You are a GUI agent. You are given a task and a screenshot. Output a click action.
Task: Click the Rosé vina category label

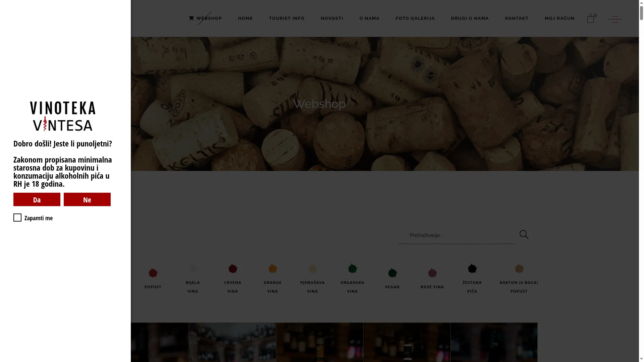[432, 287]
